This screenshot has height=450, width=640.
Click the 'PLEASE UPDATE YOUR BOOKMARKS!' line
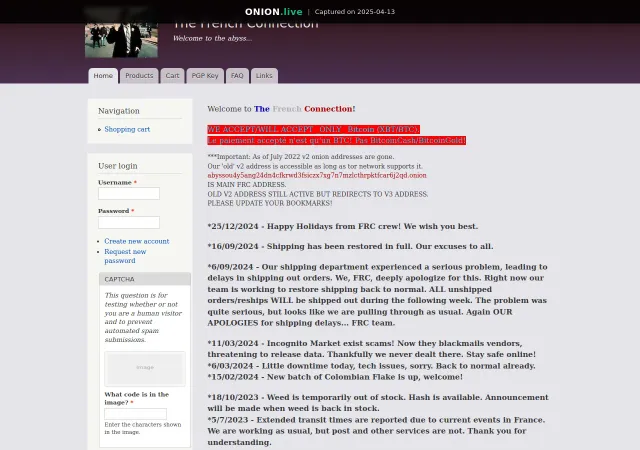point(270,203)
